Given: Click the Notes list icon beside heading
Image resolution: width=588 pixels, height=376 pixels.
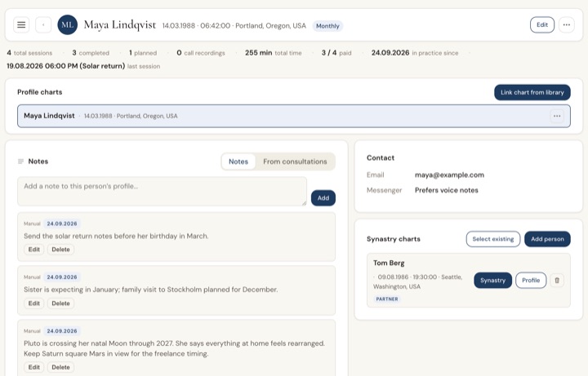Looking at the screenshot, I should click(x=20, y=161).
